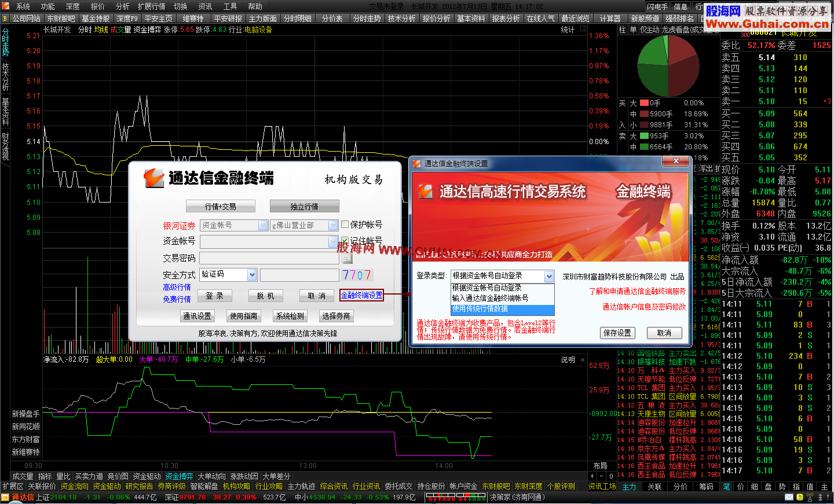Open the 说明 label in the indicator panel
Screen dimensions: 834x504
click(568, 359)
